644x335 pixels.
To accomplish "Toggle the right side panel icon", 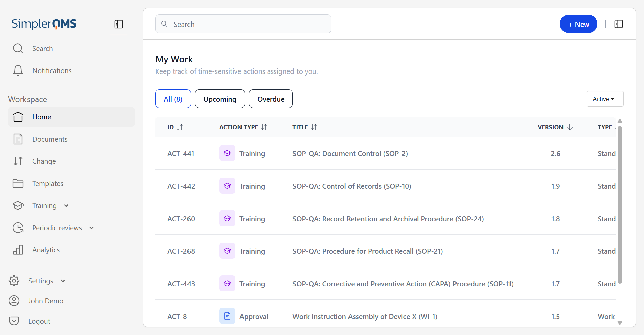I will click(619, 24).
